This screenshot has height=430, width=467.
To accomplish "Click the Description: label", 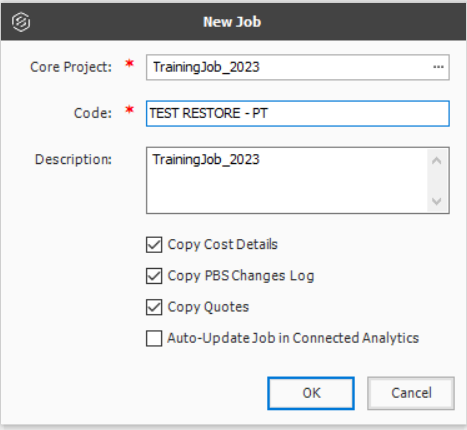I will pyautogui.click(x=73, y=159).
